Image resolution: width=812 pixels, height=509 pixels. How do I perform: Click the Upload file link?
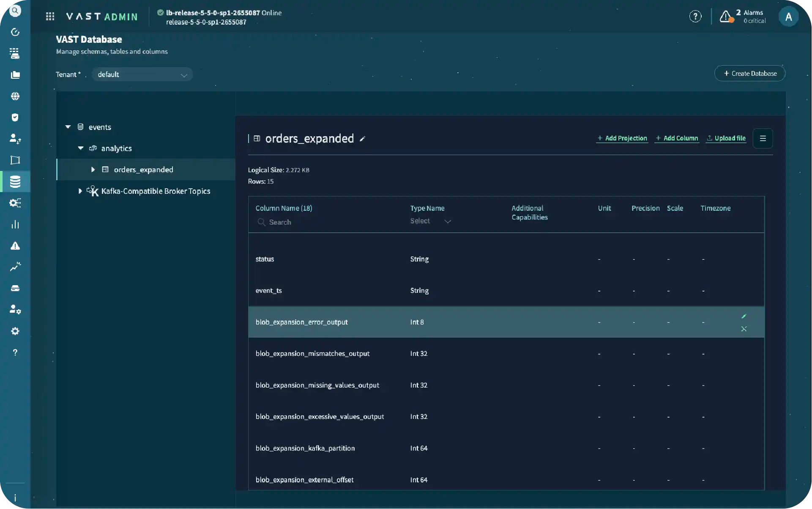pos(726,138)
